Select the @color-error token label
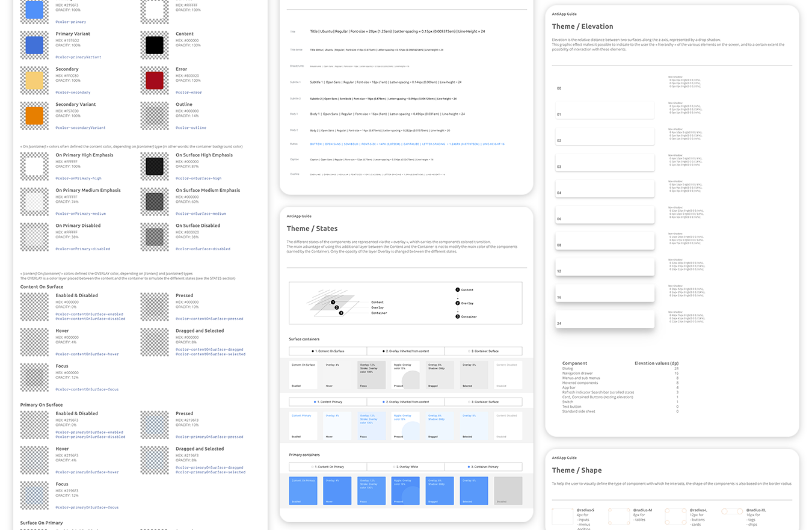 pos(189,92)
